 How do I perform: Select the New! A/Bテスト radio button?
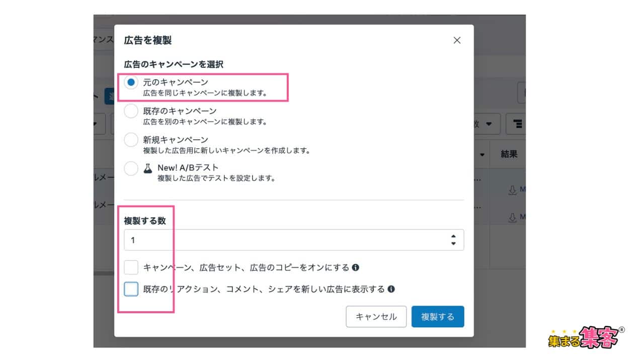(131, 168)
